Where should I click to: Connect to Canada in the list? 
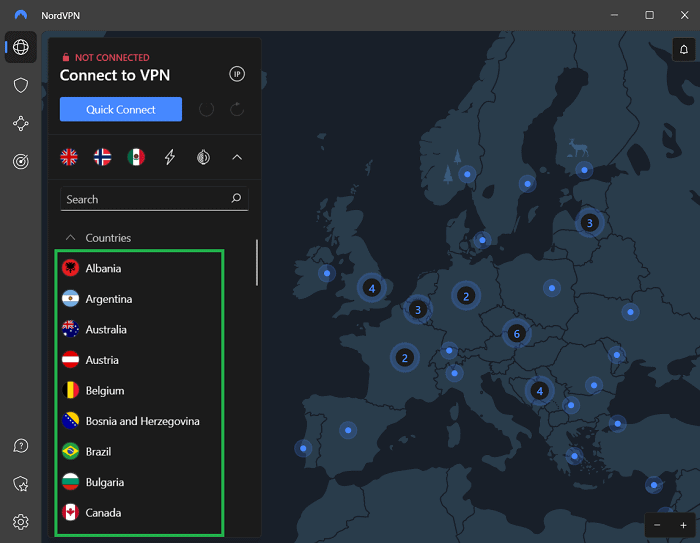[x=103, y=512]
